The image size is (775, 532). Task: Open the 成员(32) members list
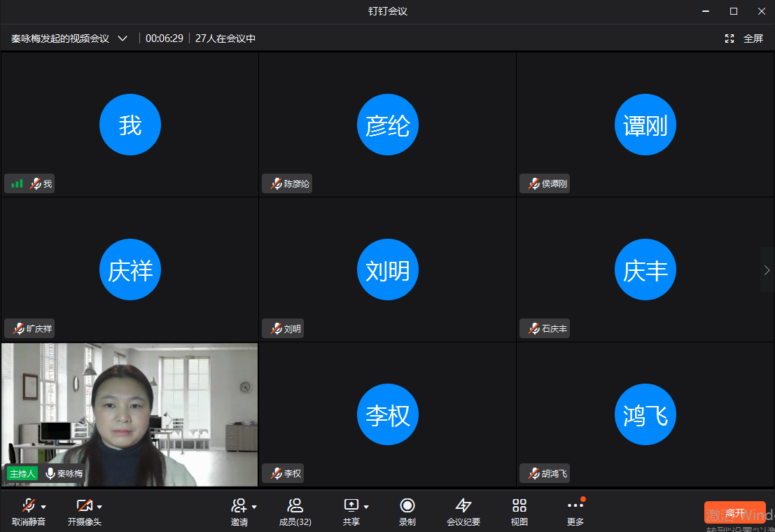click(295, 506)
